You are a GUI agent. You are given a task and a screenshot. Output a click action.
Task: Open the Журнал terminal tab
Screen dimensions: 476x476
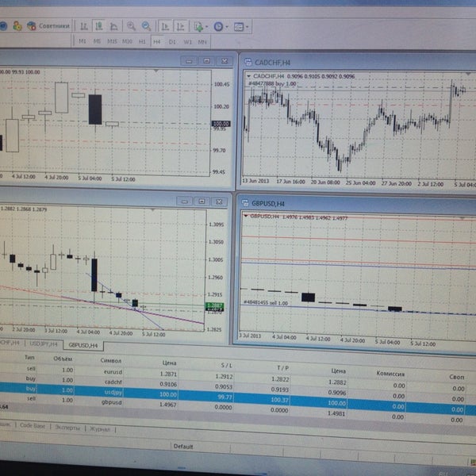click(100, 429)
